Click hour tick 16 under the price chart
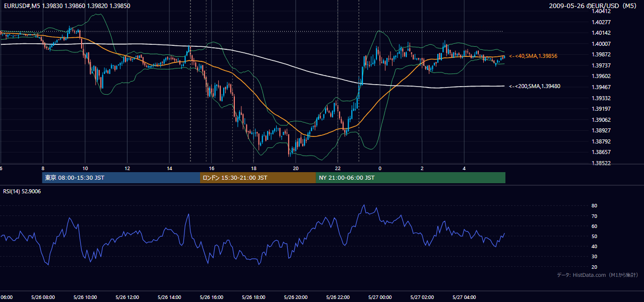The height and width of the screenshot is (302, 644). click(212, 169)
